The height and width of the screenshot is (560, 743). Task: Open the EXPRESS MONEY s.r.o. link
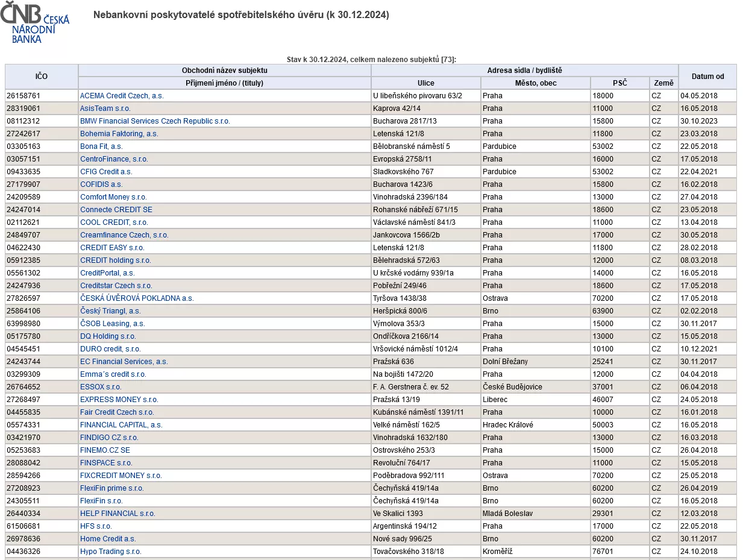[119, 400]
